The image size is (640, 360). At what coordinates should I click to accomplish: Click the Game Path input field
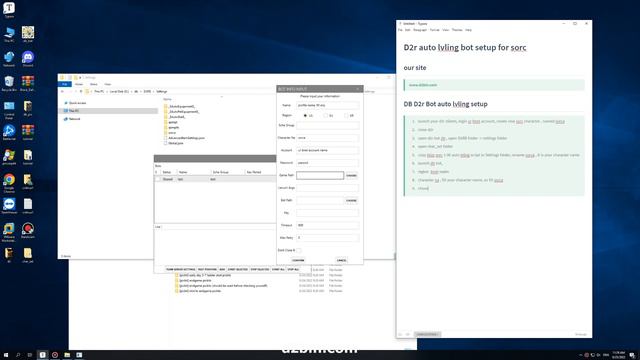pyautogui.click(x=320, y=176)
